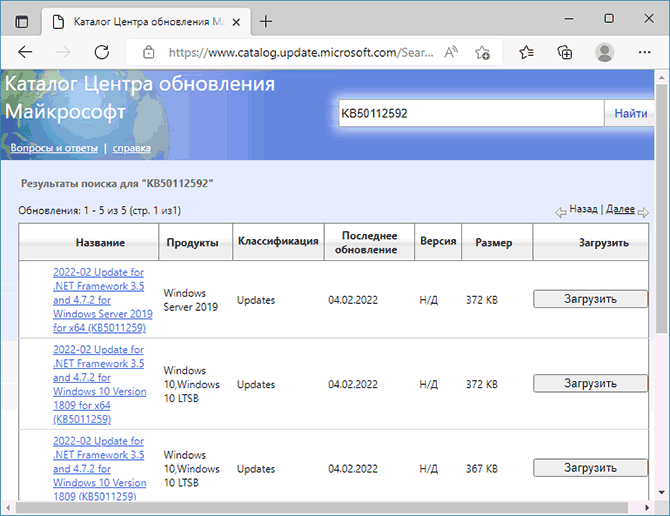
Task: Sort by the Версия column header
Action: (438, 241)
